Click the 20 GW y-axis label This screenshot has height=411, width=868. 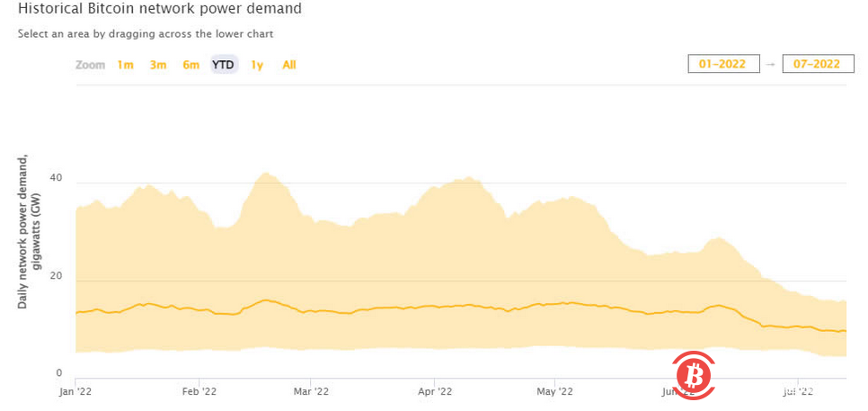click(x=56, y=276)
